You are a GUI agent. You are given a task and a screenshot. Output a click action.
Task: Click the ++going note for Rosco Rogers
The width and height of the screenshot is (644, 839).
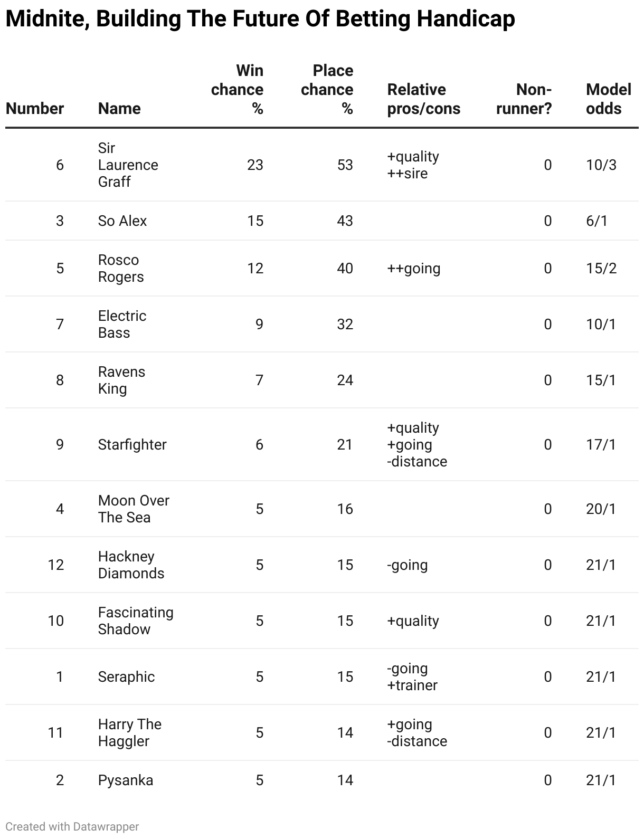pos(414,268)
